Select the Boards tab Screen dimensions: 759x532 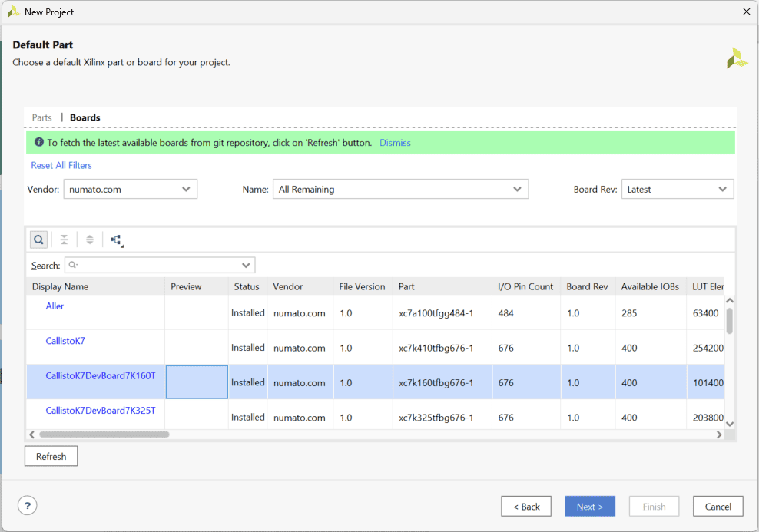tap(85, 117)
